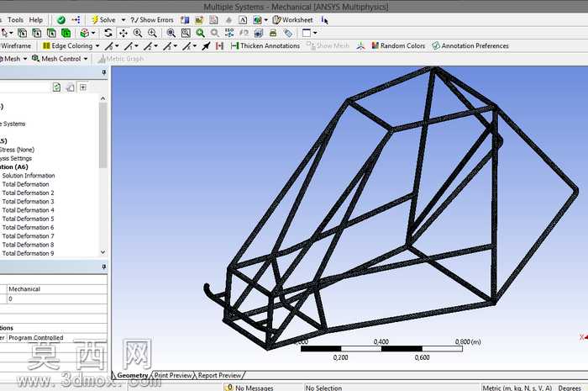Select Solution Information in the tree
Screen dimensions: 588x391
[29, 176]
